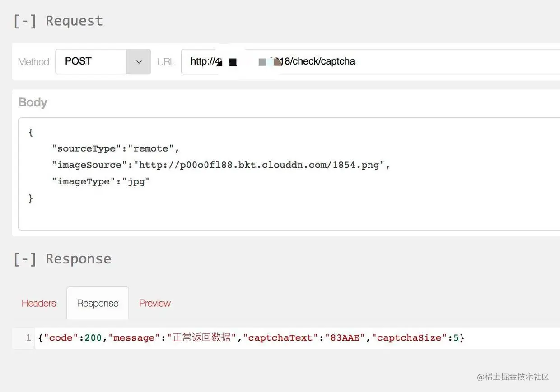Switch to the Headers tab
This screenshot has height=392, width=560.
pos(39,303)
